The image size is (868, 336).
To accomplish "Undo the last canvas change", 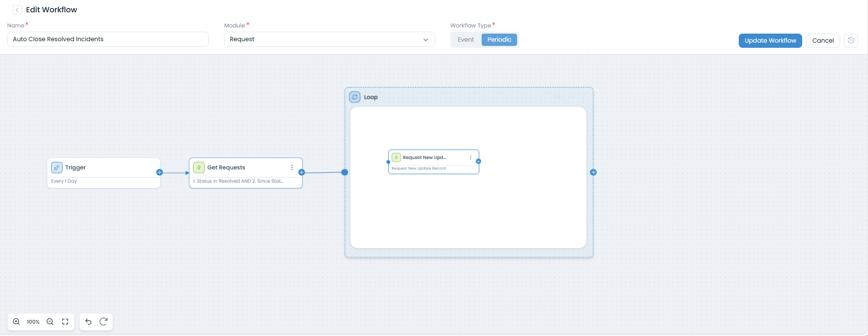I will (89, 322).
